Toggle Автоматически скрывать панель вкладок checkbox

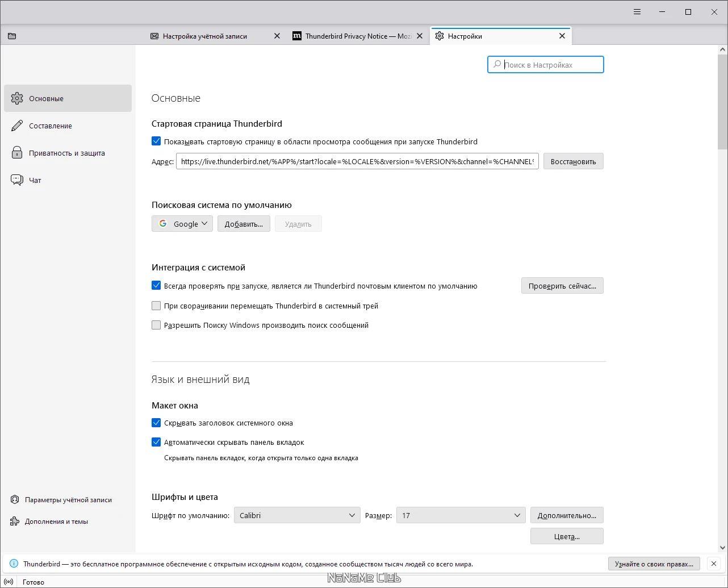[x=156, y=442]
